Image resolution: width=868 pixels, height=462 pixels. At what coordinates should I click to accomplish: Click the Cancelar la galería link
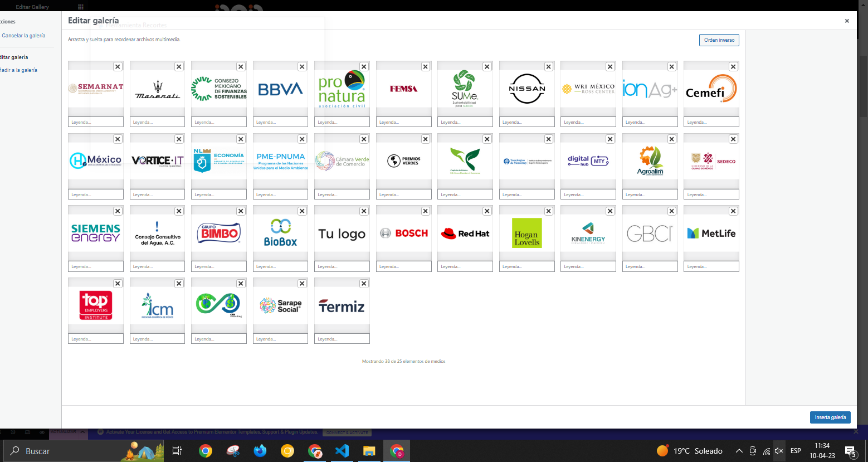pyautogui.click(x=24, y=36)
